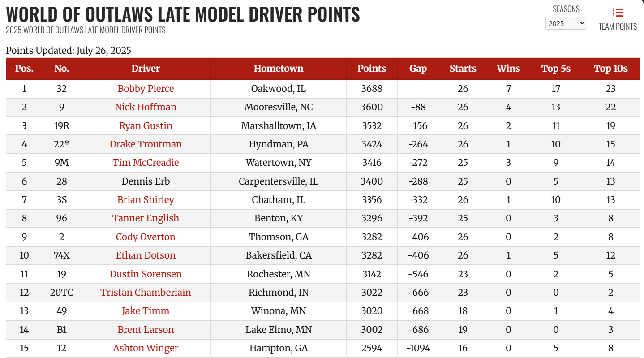Open Nick Hoffman driver profile
Image resolution: width=644 pixels, height=358 pixels.
click(x=146, y=107)
